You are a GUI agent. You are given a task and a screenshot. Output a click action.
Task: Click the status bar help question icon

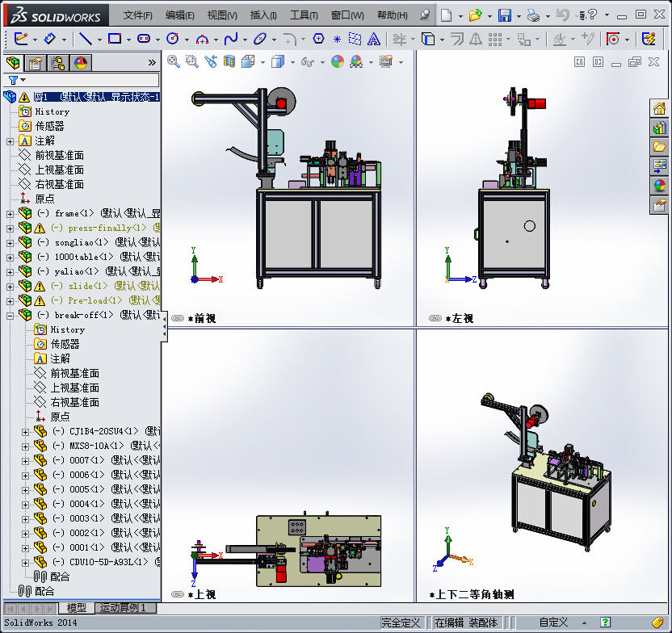[605, 623]
